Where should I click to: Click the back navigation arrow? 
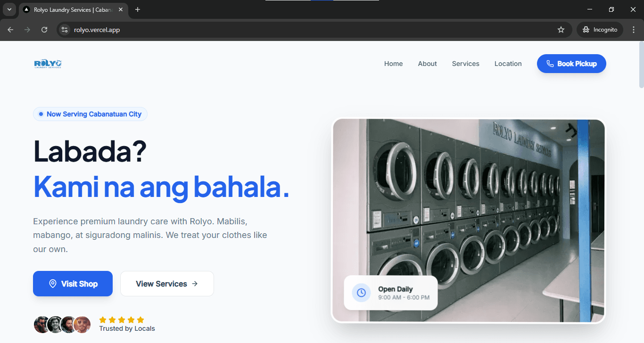coord(10,29)
